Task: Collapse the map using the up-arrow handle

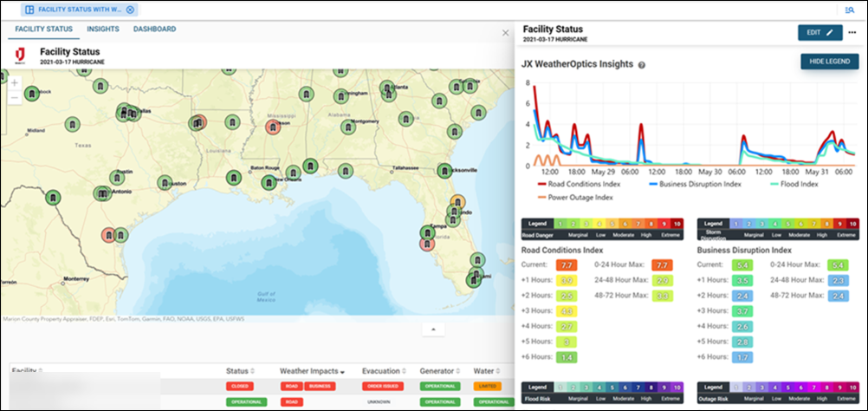Action: click(432, 329)
